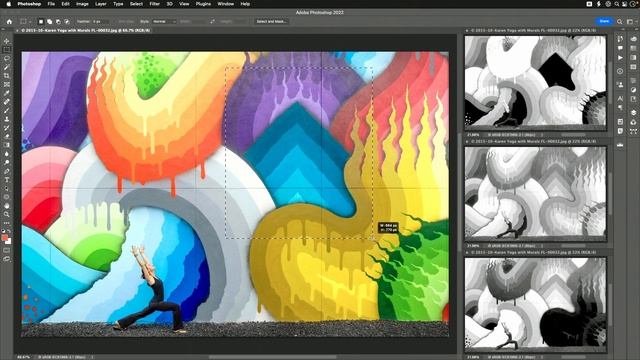Select the Blur tool

tap(7, 154)
